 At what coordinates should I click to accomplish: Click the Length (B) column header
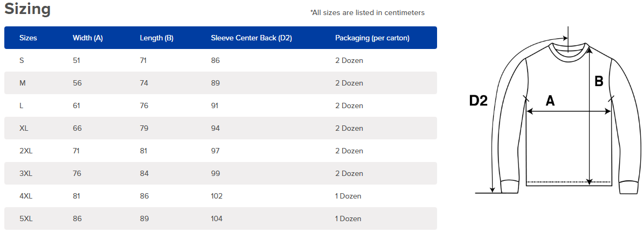[156, 38]
